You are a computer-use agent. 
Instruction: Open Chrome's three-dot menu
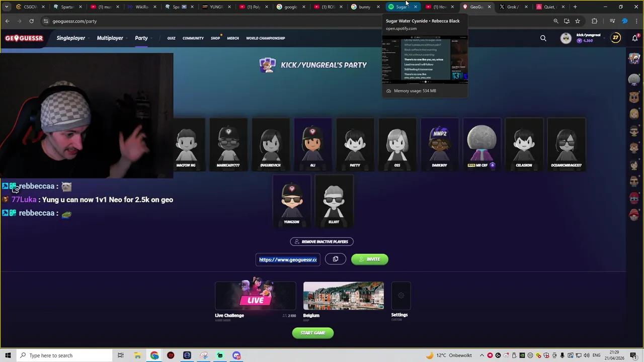click(x=636, y=21)
